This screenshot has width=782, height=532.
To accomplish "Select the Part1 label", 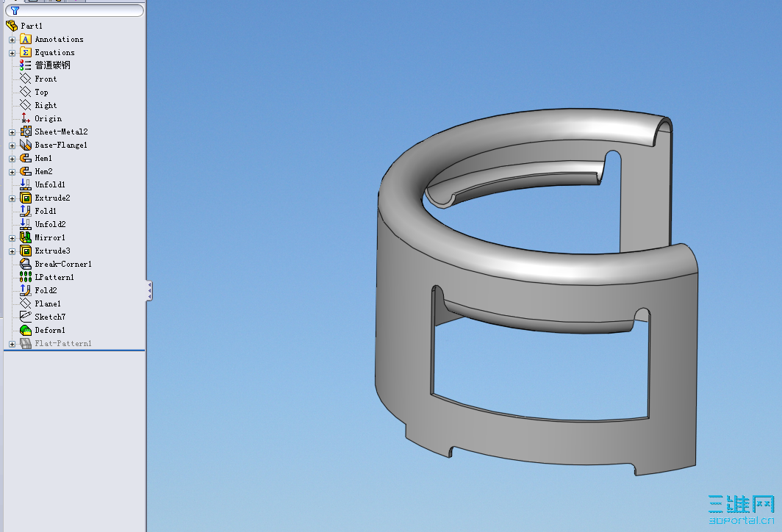I will 32,26.
